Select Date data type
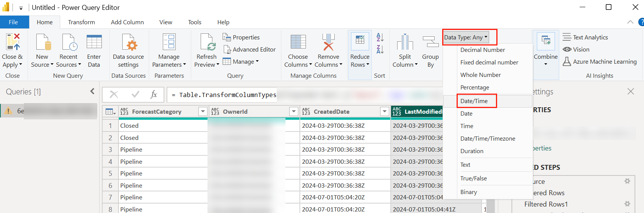Image resolution: width=644 pixels, height=213 pixels. pos(488,113)
